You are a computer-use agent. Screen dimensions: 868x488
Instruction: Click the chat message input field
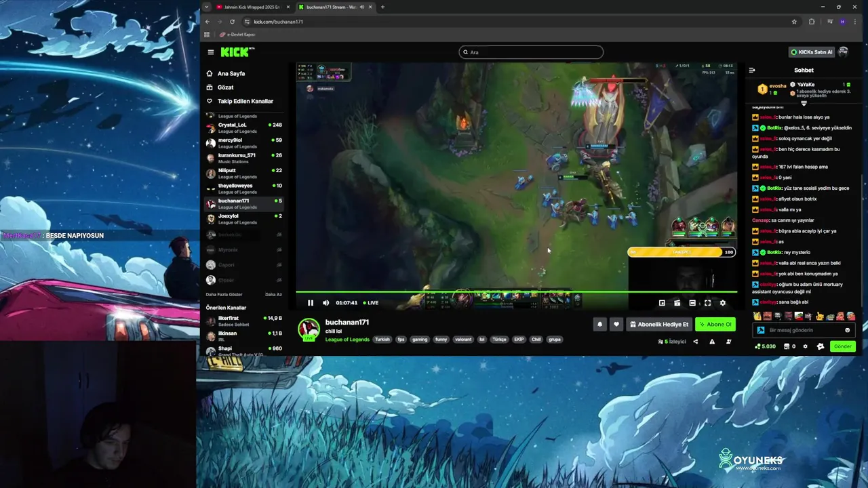tap(804, 330)
